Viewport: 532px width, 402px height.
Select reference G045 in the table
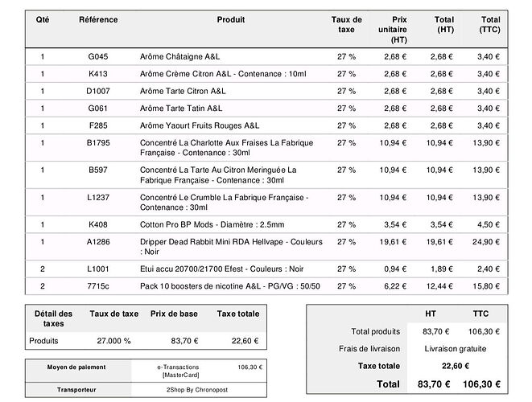[98, 57]
